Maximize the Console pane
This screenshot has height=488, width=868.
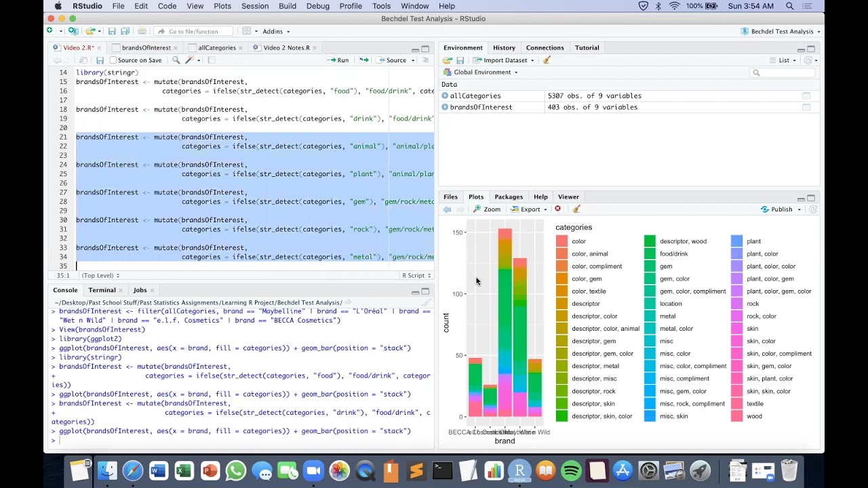point(426,291)
